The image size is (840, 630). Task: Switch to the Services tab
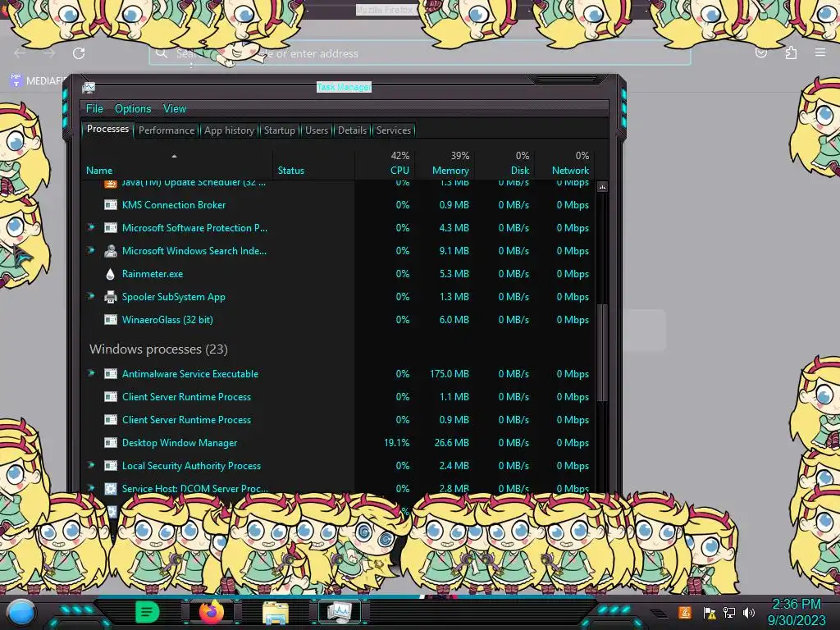(x=393, y=130)
